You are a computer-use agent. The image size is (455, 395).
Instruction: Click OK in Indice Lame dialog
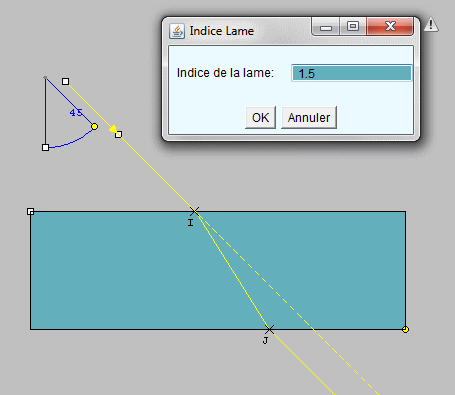260,118
